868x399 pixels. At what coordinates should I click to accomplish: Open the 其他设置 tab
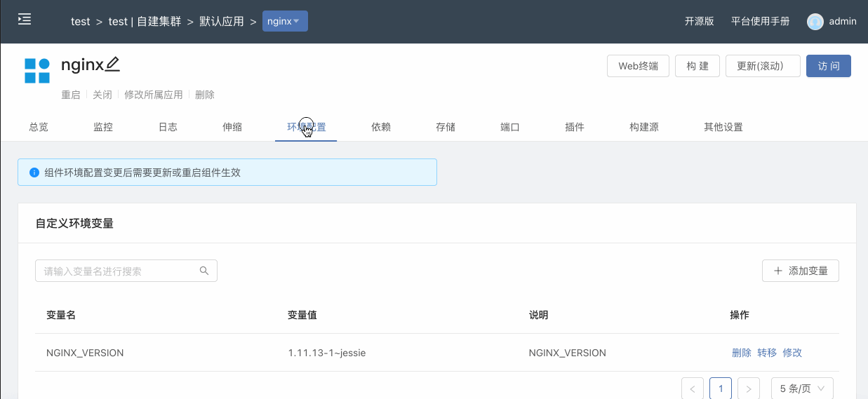click(723, 127)
